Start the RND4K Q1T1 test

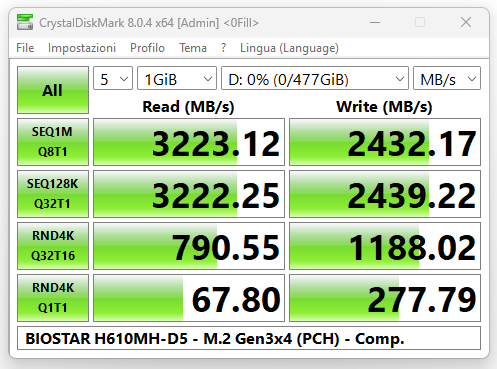click(53, 298)
